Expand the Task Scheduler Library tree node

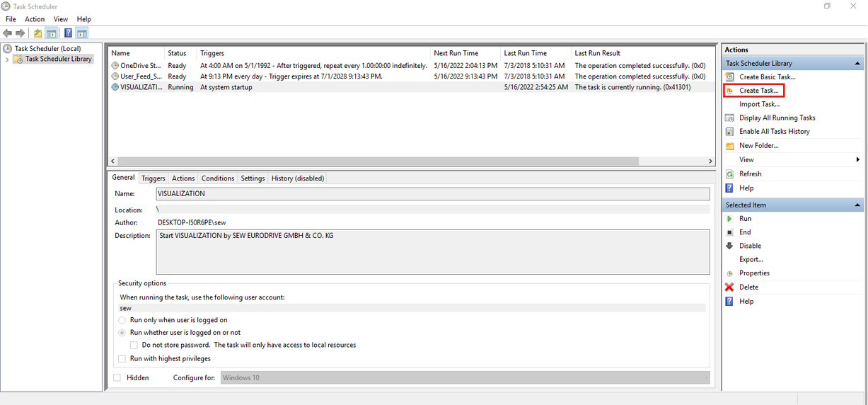click(8, 59)
